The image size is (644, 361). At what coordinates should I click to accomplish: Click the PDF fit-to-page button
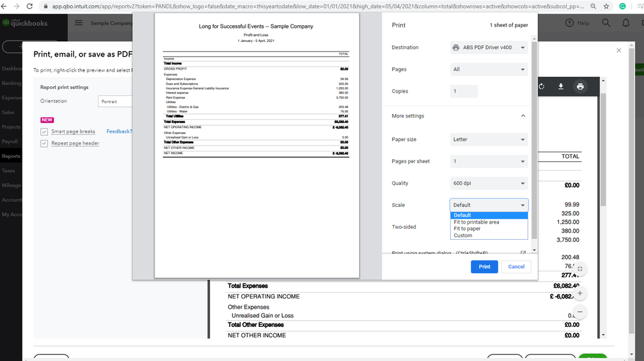(580, 269)
